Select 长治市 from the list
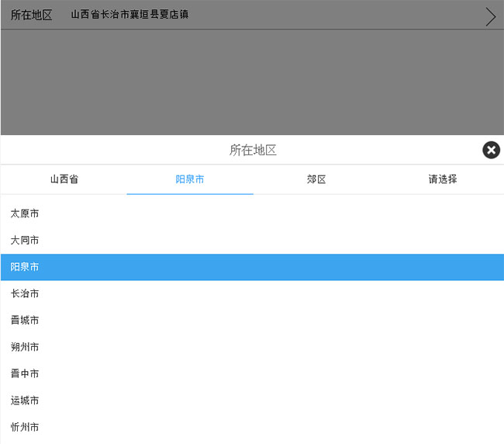504x444 pixels. (25, 293)
